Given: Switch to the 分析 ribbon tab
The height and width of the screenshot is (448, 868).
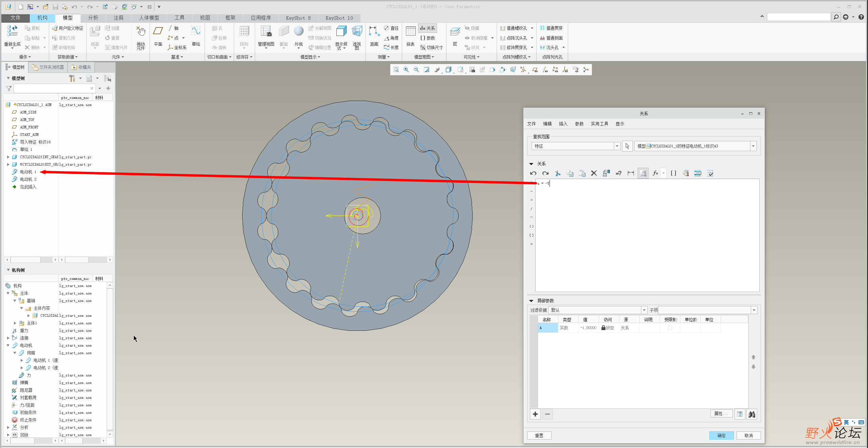Looking at the screenshot, I should (93, 18).
